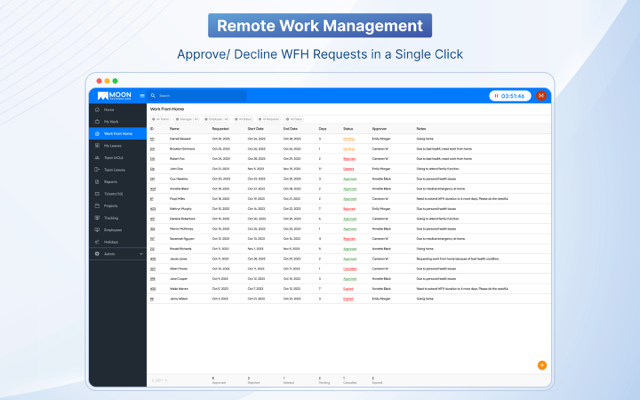Sort by the Status column header
The height and width of the screenshot is (400, 640).
[348, 129]
